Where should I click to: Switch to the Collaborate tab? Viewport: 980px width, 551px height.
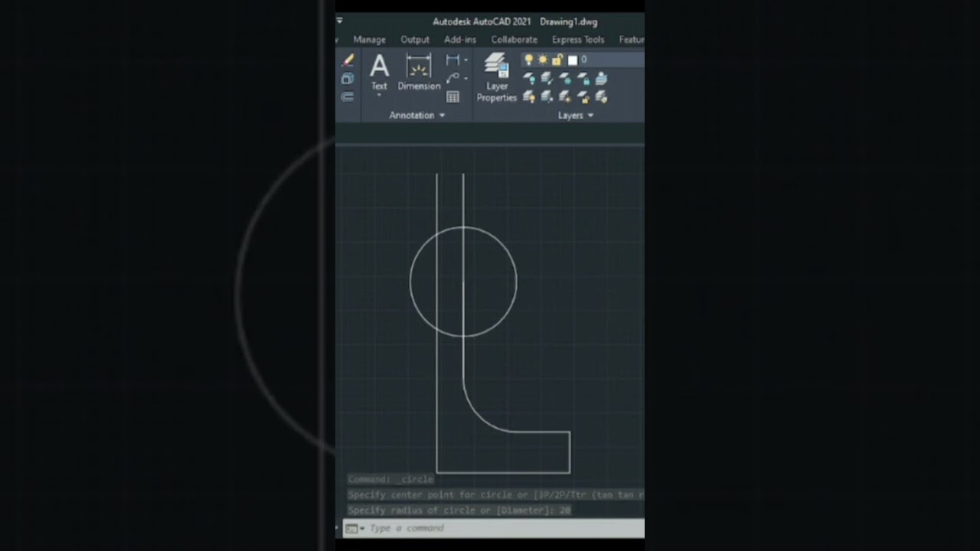pos(514,40)
